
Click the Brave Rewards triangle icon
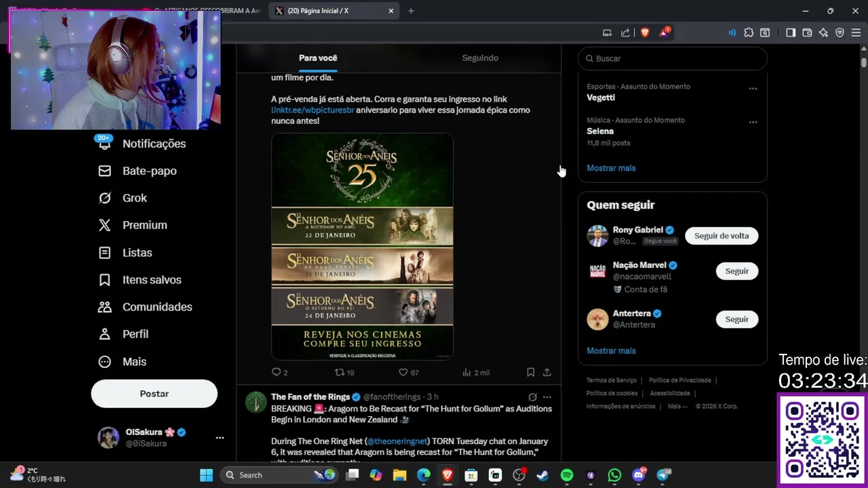tap(664, 33)
